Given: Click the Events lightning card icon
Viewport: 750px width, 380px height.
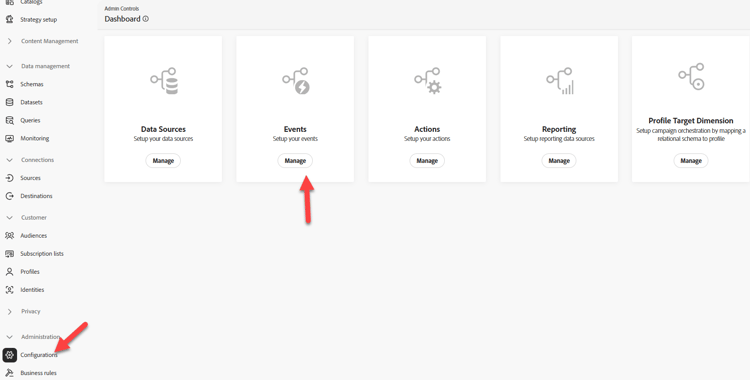Looking at the screenshot, I should pyautogui.click(x=296, y=81).
